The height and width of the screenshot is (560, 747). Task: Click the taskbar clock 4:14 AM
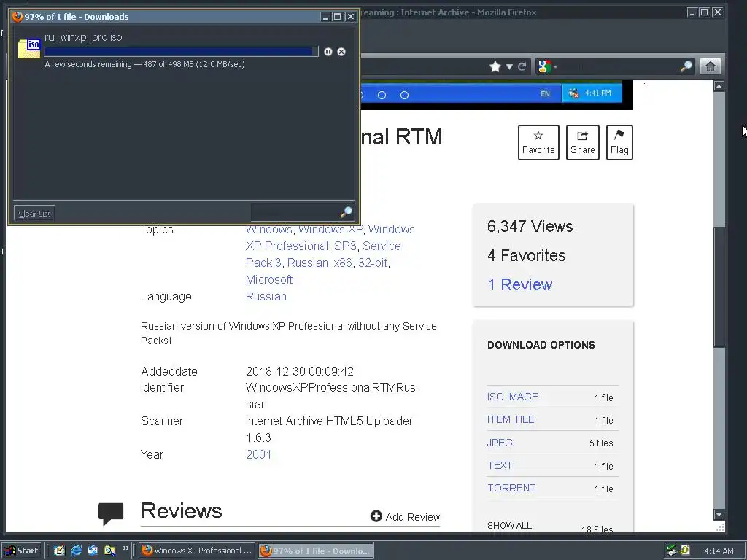[719, 551]
